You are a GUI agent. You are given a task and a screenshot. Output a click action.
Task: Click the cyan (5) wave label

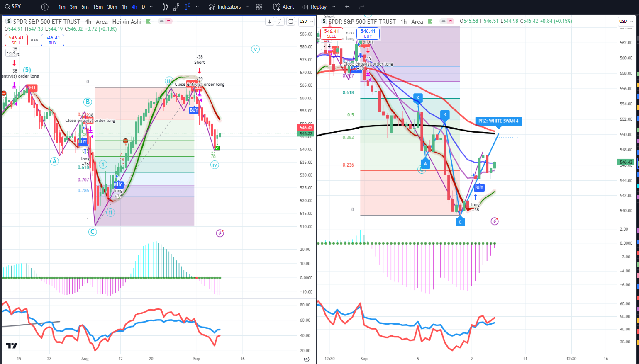tap(27, 70)
